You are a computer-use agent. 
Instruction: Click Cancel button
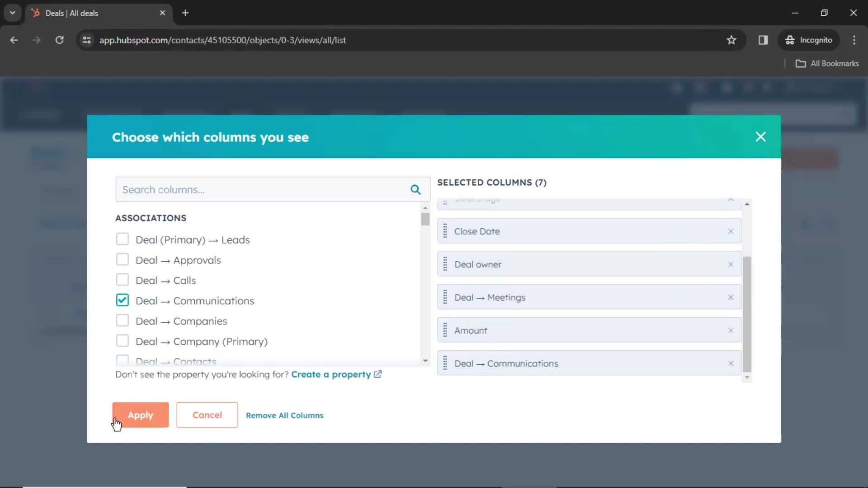(x=207, y=415)
